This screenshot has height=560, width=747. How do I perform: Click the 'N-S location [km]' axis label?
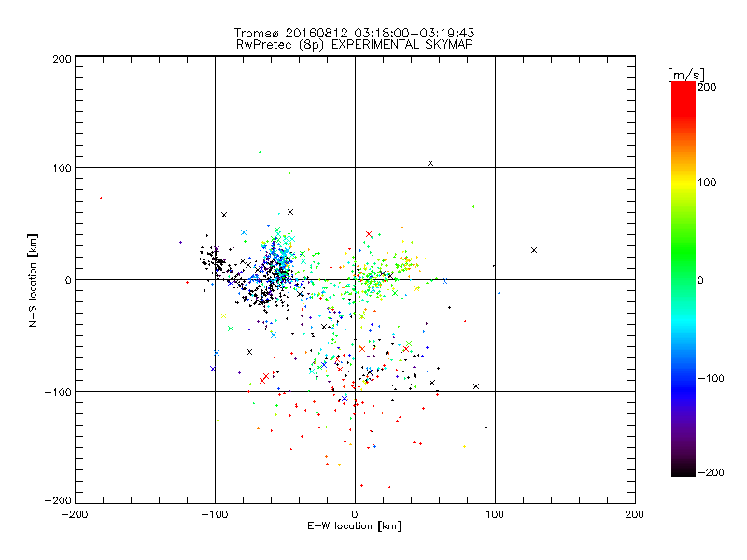click(33, 281)
